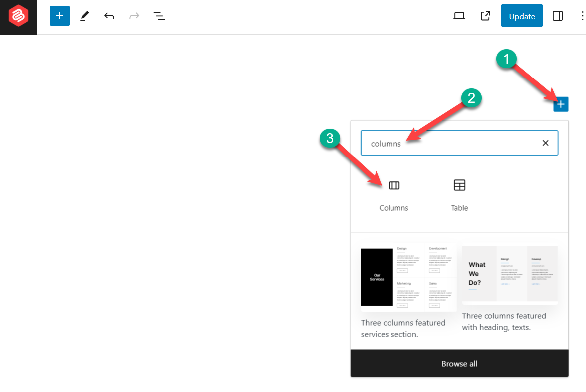Click the site logo icon
Image resolution: width=586 pixels, height=392 pixels.
point(18,17)
